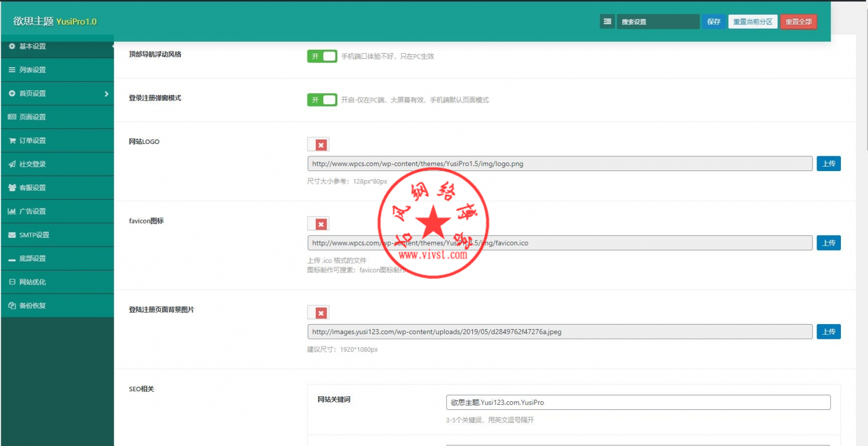
Task: Click the 重置全部 button
Action: click(x=798, y=21)
